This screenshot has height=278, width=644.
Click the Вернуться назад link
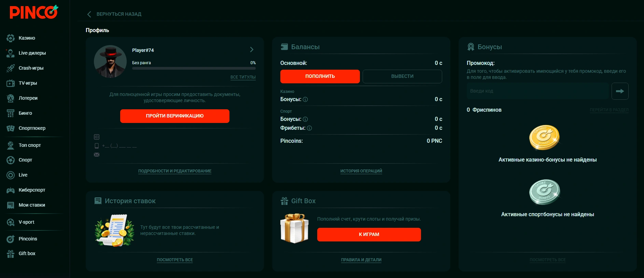click(x=119, y=14)
